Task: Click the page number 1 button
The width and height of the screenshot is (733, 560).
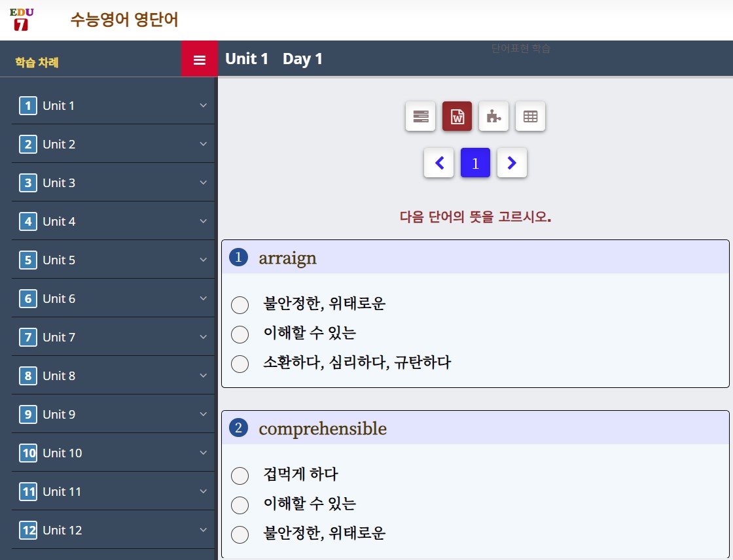Action: tap(475, 163)
